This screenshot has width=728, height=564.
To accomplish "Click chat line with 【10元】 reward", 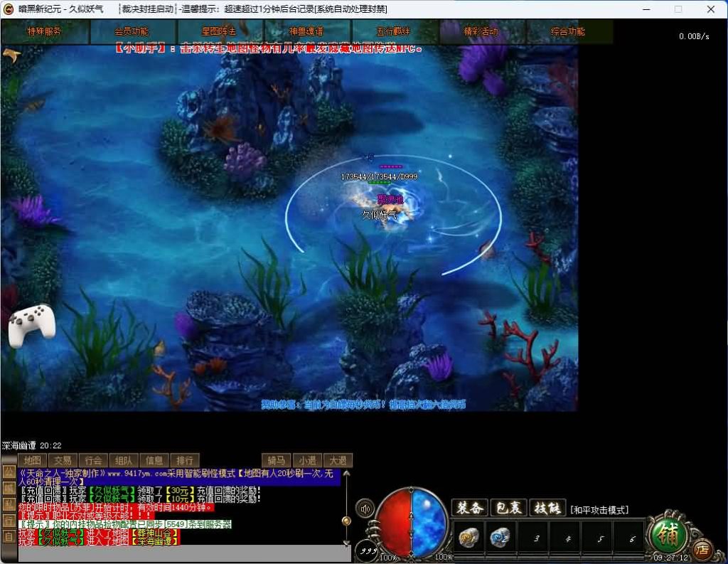I will pos(140,499).
